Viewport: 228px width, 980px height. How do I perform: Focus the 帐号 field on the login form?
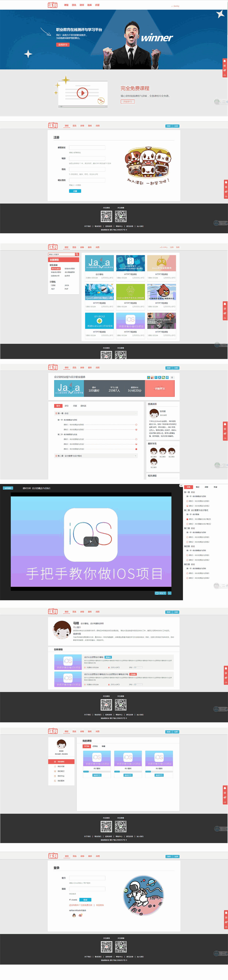pos(87,878)
